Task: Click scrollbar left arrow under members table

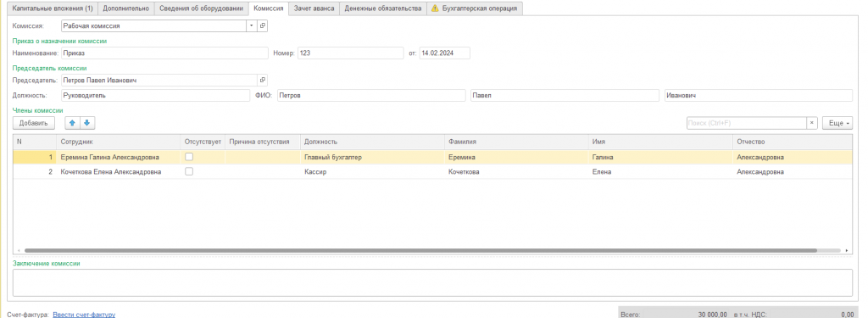Action: coord(19,250)
